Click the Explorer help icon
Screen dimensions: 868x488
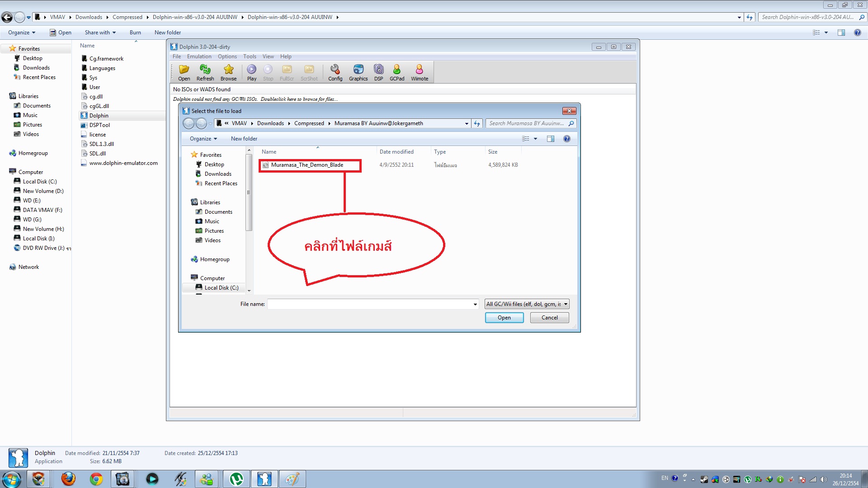[x=857, y=33]
